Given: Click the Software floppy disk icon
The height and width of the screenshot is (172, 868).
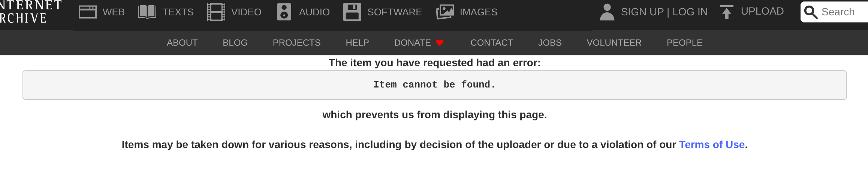Looking at the screenshot, I should [x=352, y=12].
